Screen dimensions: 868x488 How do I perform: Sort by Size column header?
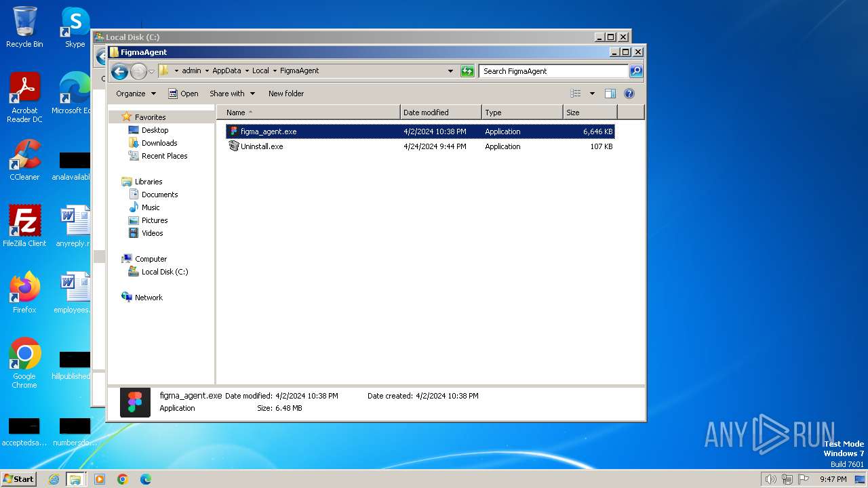[590, 113]
